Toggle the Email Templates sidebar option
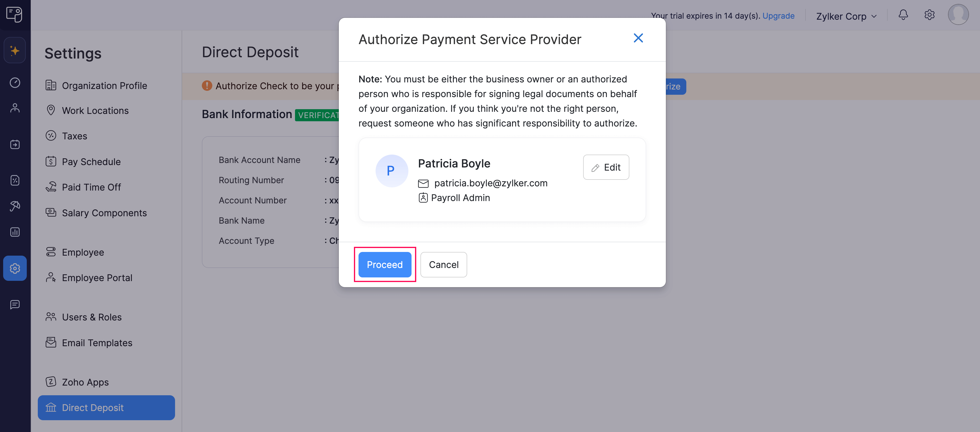Screen dimensions: 980x432 [x=97, y=342]
